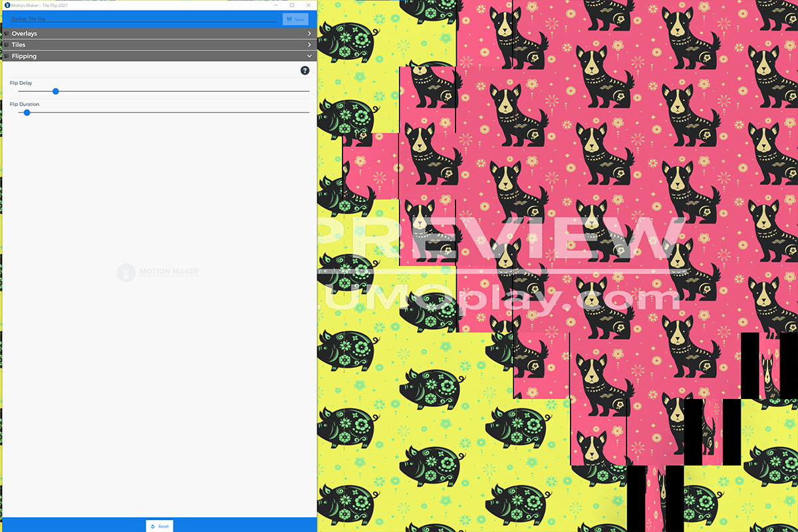Open help via the question mark icon
Screen dimensions: 798x532
coord(305,70)
